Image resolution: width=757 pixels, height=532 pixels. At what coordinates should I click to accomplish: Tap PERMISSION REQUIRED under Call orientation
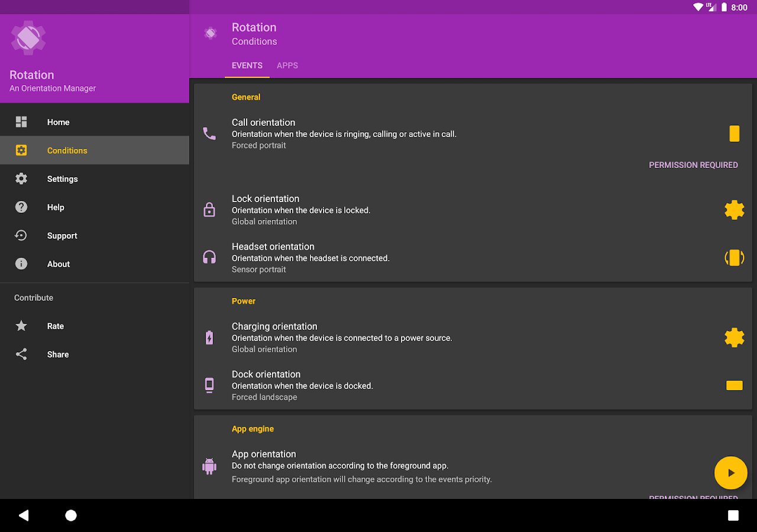(693, 165)
